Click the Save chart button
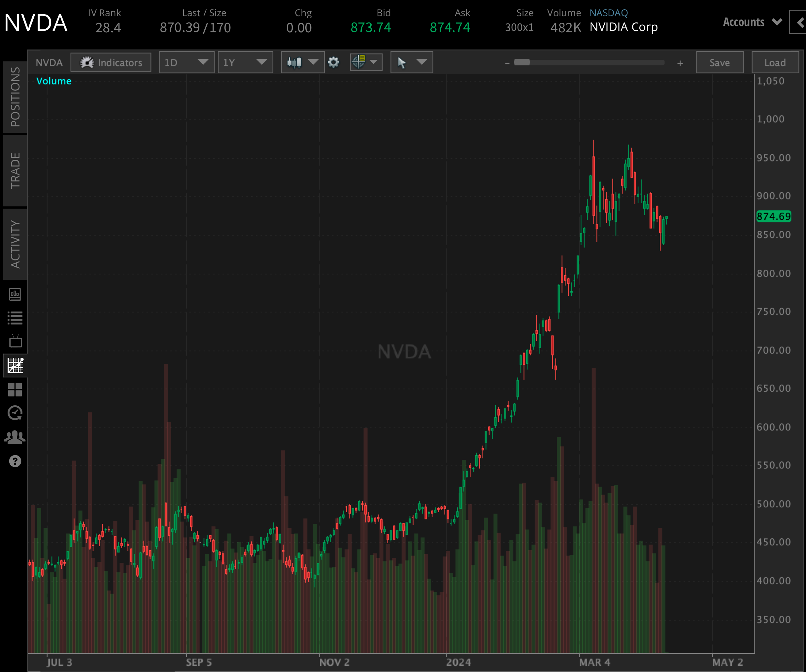Screen dimensions: 806x672 (720, 62)
